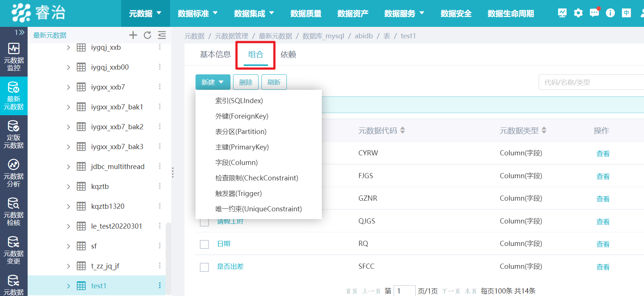This screenshot has height=296, width=644.
Task: Switch language with the 中 icon
Action: click(x=626, y=13)
